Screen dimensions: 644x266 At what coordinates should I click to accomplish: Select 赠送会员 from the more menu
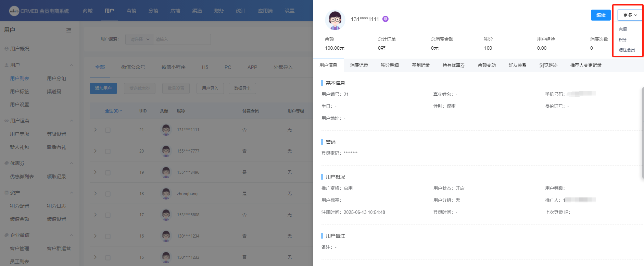(627, 50)
